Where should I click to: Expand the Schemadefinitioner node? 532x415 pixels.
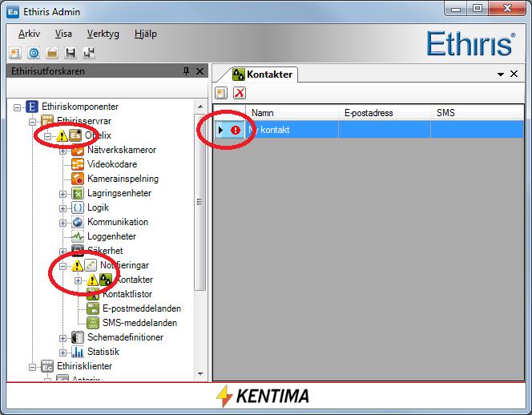click(62, 338)
